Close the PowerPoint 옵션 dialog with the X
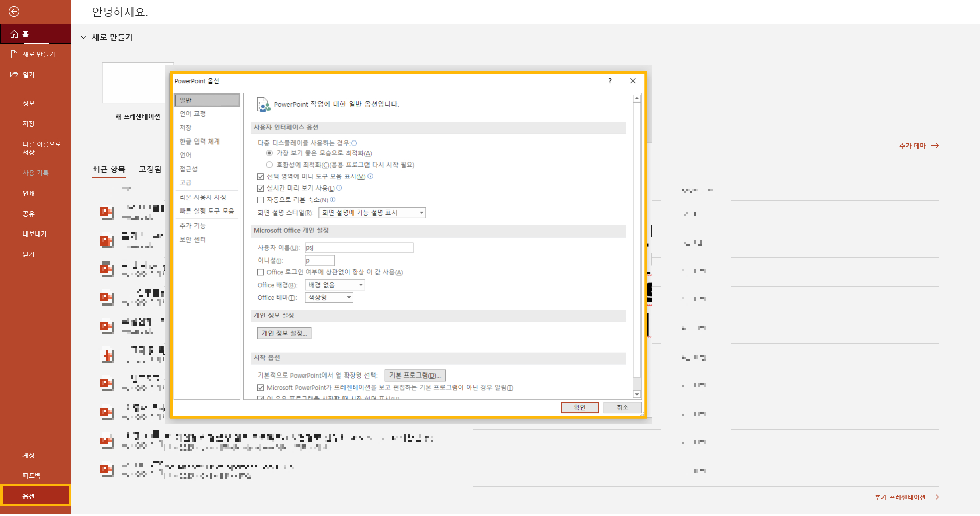 (633, 81)
